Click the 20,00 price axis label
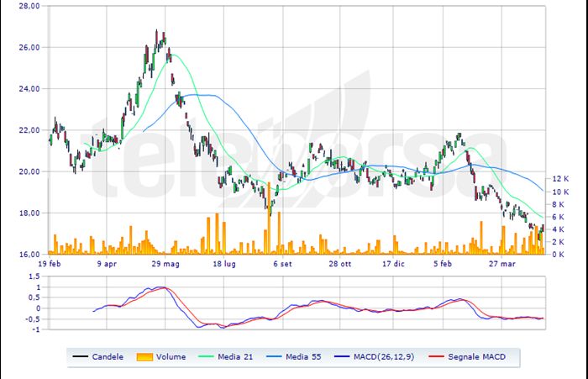This screenshot has height=379, width=588. (x=29, y=171)
